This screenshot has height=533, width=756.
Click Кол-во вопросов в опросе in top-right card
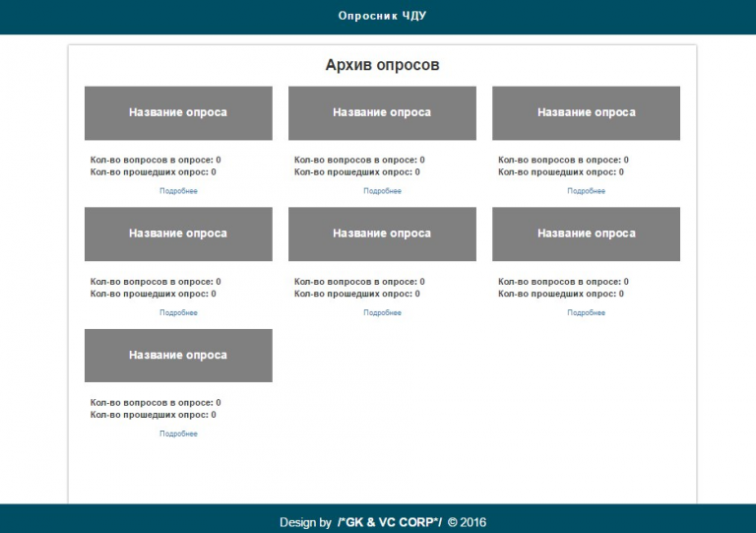point(564,160)
